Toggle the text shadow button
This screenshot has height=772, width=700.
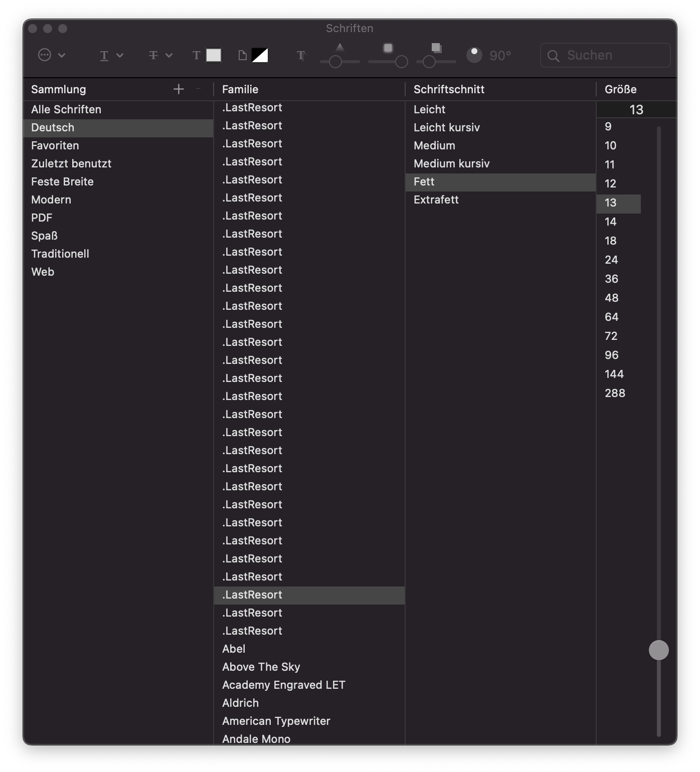pos(301,55)
